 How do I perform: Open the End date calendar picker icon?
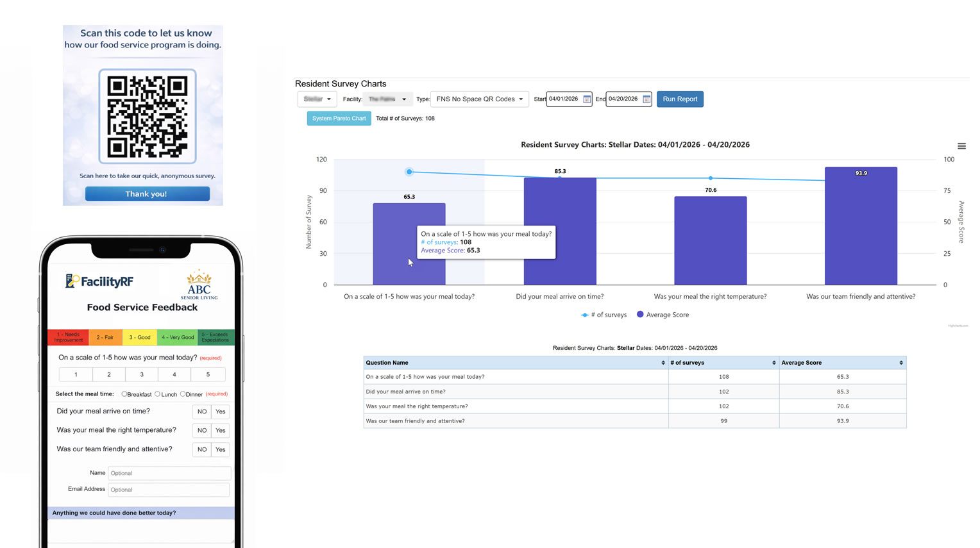646,99
